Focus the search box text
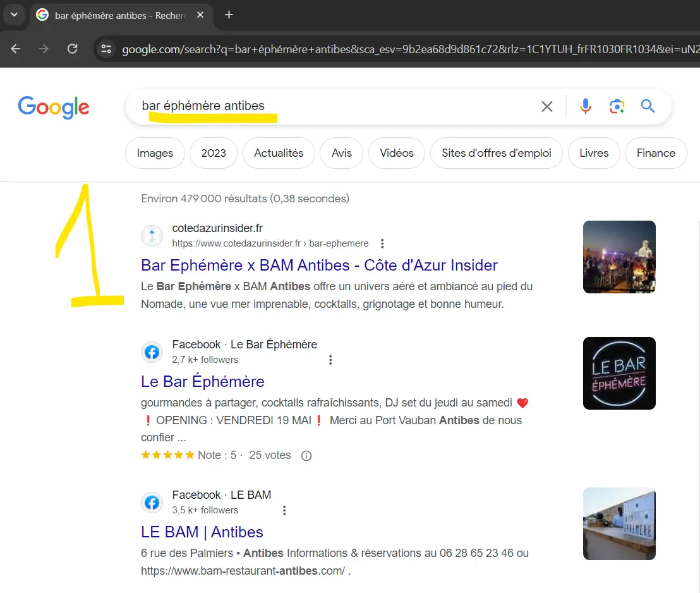Image resolution: width=700 pixels, height=593 pixels. pos(203,106)
